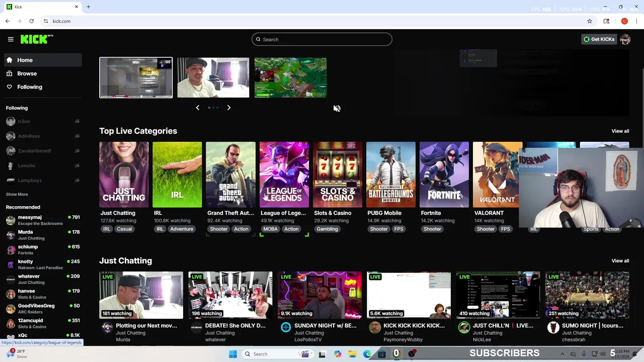This screenshot has height=362, width=644.
Task: Click the Casual tag under Just Chatting
Action: [x=124, y=229]
